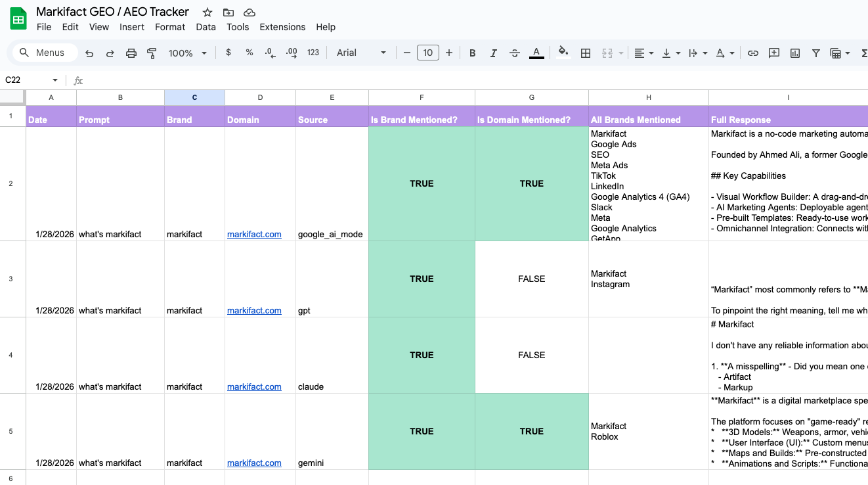Open the Data menu
868x485 pixels.
pyautogui.click(x=206, y=27)
